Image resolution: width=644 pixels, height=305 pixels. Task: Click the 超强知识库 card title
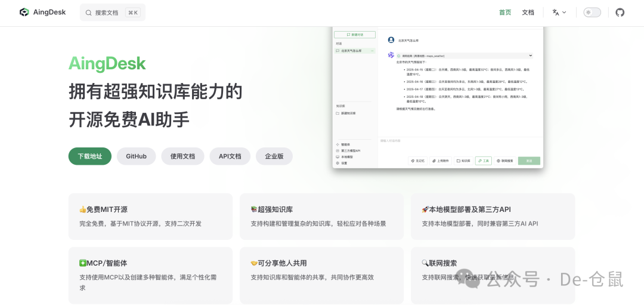tap(272, 210)
